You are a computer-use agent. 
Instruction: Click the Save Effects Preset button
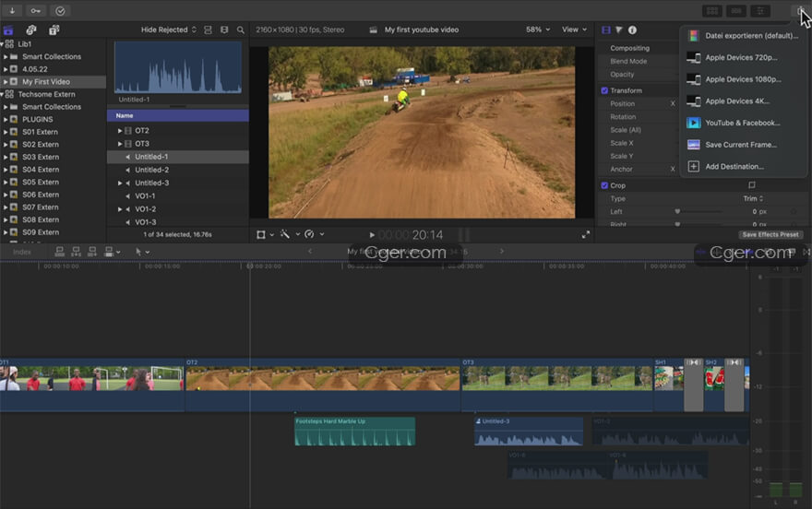click(x=770, y=234)
